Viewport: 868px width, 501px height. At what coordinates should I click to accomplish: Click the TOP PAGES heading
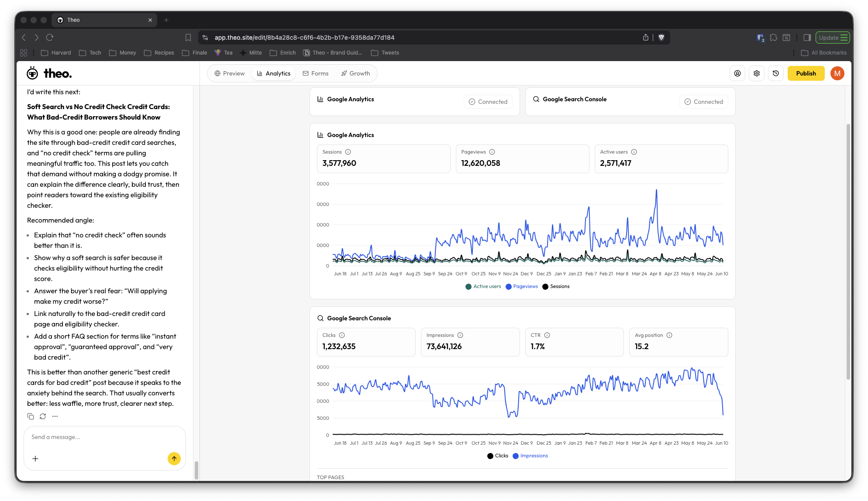coord(331,477)
